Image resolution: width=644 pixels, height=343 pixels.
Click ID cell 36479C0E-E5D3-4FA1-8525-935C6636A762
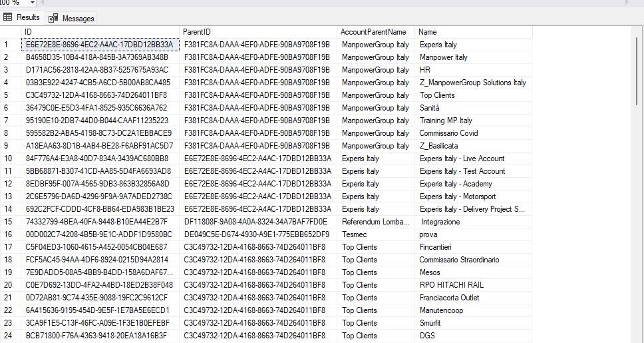pos(100,108)
